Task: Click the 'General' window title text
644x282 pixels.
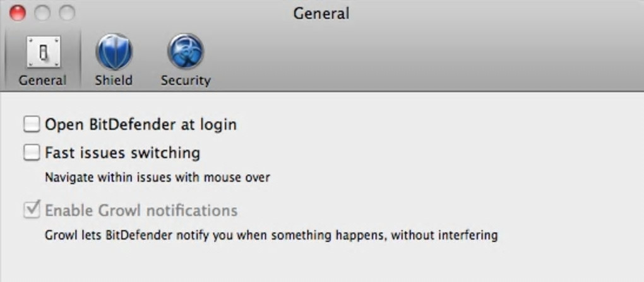Action: 321,13
